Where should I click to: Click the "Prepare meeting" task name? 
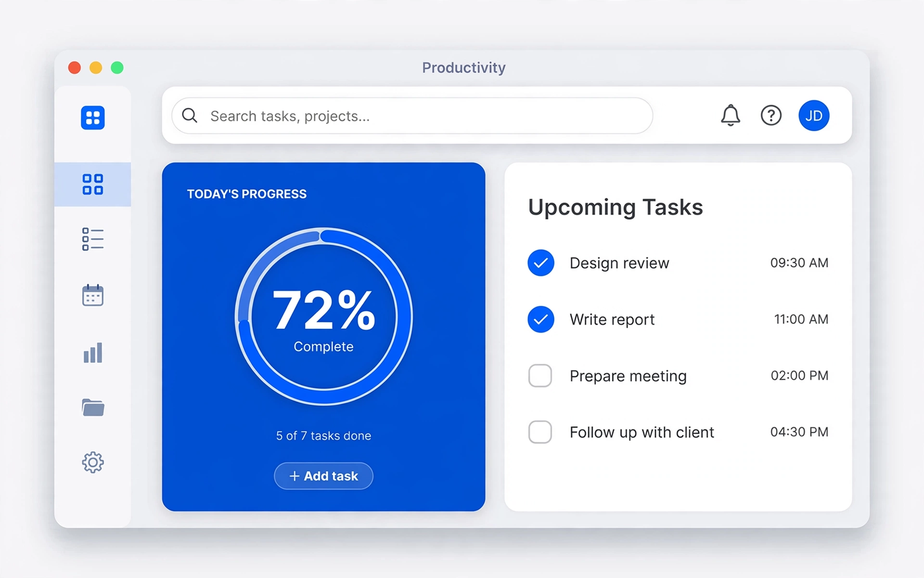coord(628,376)
